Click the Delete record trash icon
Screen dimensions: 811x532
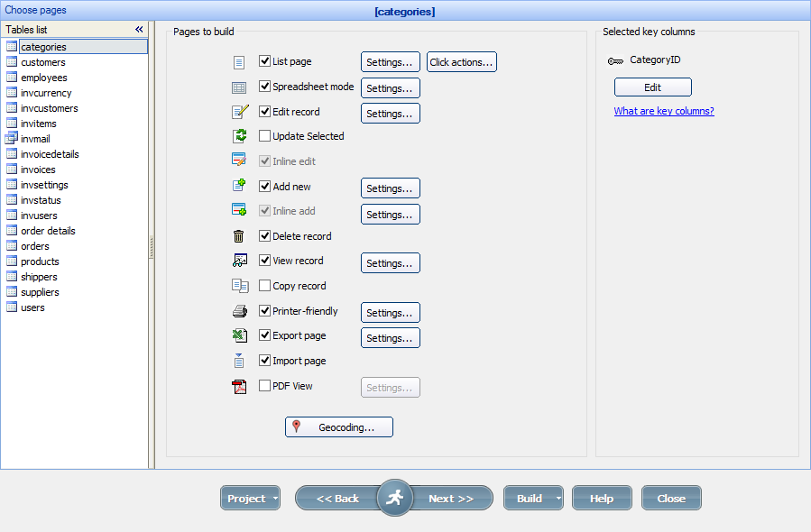click(239, 236)
